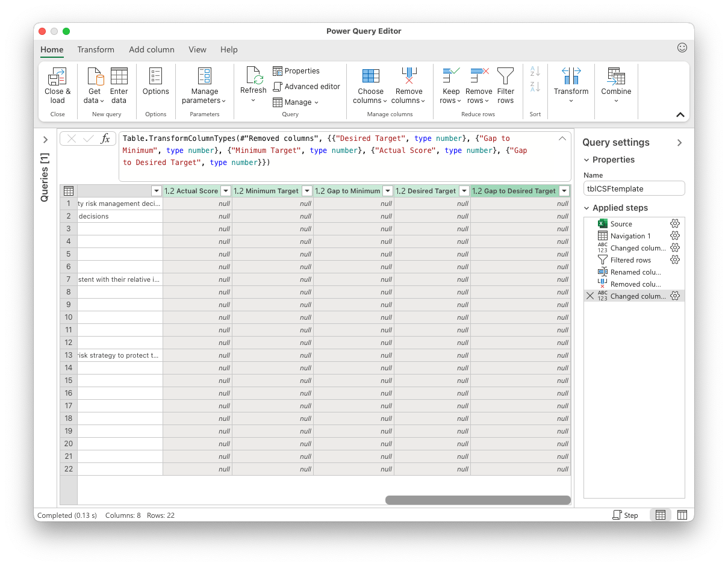Click the 'decisions' cell in row 2
The width and height of the screenshot is (728, 566).
pyautogui.click(x=120, y=216)
